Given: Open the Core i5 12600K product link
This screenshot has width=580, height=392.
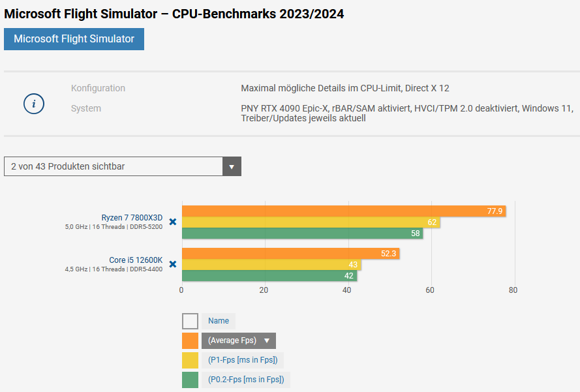Looking at the screenshot, I should point(136,260).
